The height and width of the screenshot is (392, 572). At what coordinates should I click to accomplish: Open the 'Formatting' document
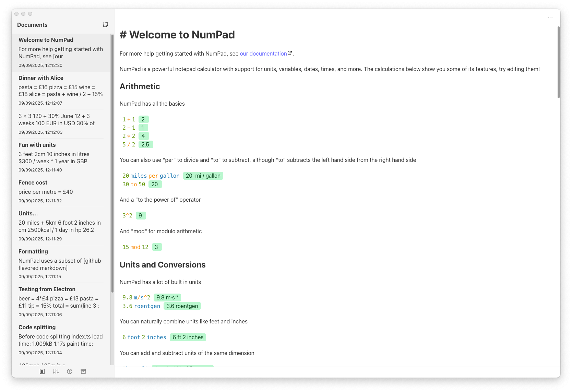[61, 264]
